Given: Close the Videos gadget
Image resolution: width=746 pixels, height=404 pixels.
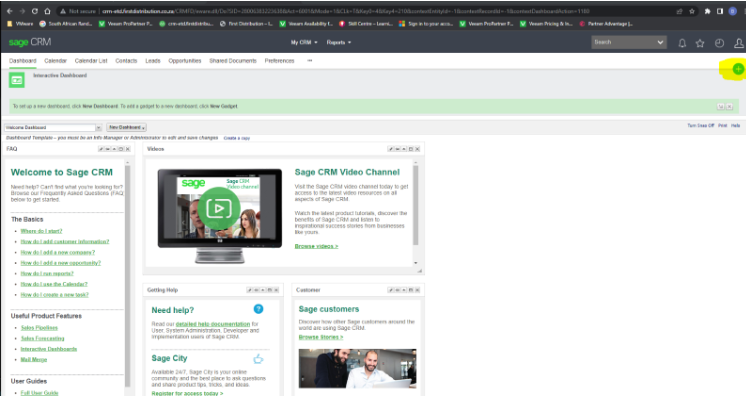Looking at the screenshot, I should point(417,149).
